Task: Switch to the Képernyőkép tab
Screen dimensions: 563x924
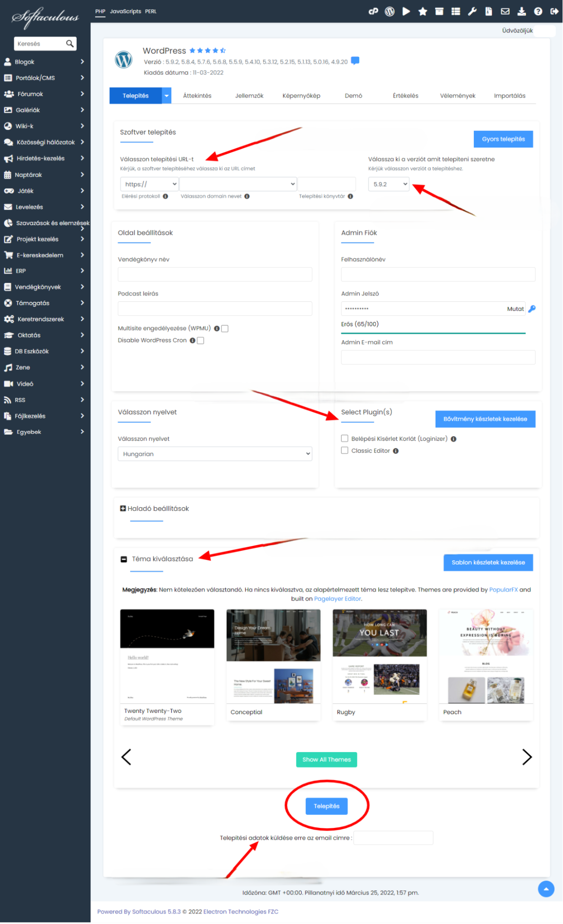Action: pyautogui.click(x=302, y=96)
